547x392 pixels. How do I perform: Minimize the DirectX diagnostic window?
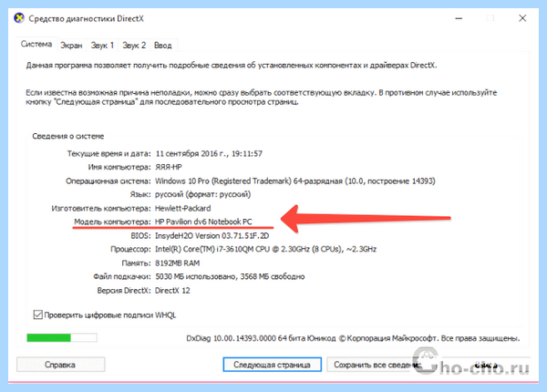point(459,18)
